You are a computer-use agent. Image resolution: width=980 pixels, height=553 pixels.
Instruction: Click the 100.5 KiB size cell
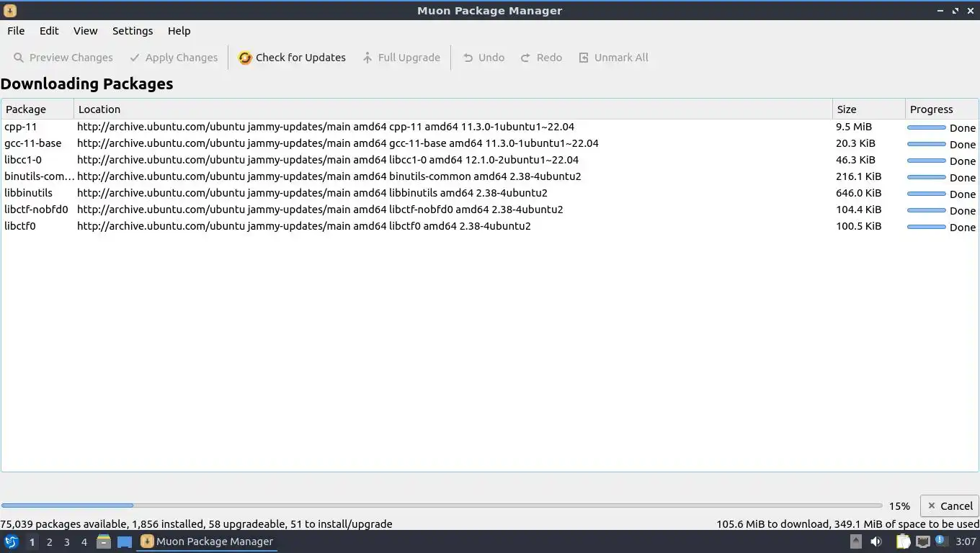[x=858, y=226]
